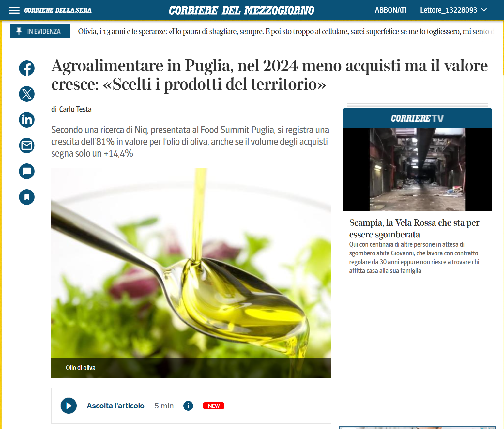Open the comments bubble icon
Screen dimensions: 504x429
(27, 171)
